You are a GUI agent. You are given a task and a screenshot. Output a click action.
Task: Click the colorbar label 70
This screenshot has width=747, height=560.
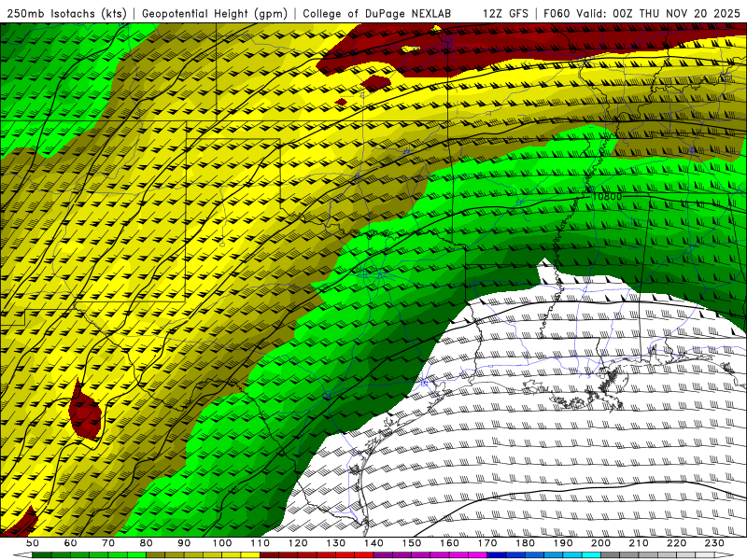tap(108, 543)
